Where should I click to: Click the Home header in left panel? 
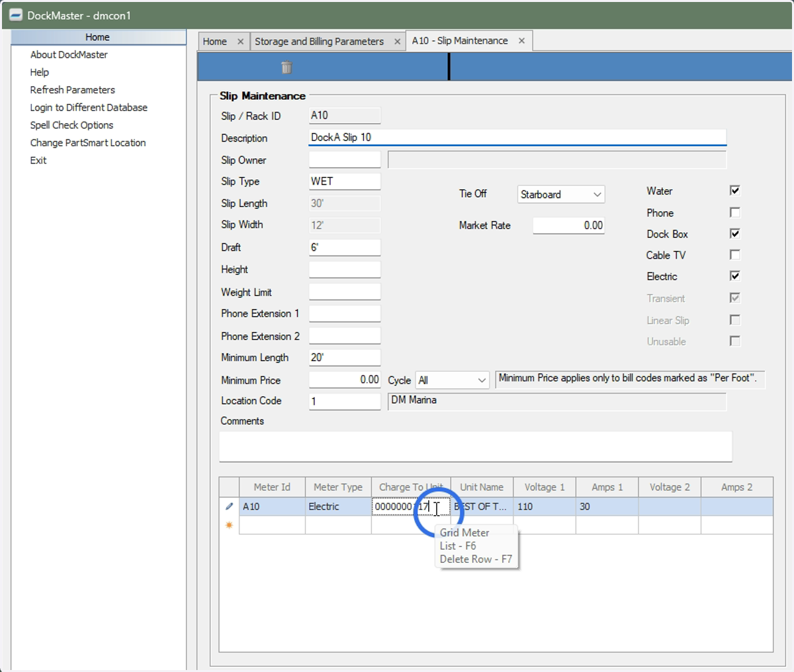click(x=98, y=37)
